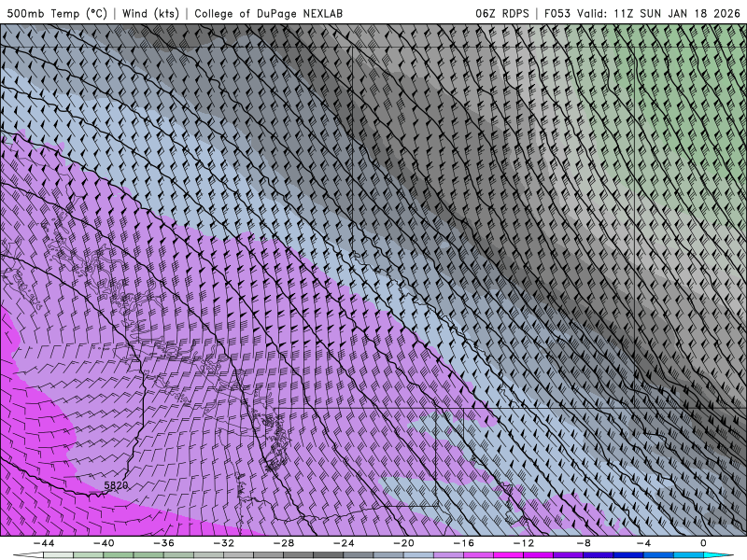Screen dimensions: 747x560
Task: Click the -32 color scale label
Action: (x=223, y=543)
